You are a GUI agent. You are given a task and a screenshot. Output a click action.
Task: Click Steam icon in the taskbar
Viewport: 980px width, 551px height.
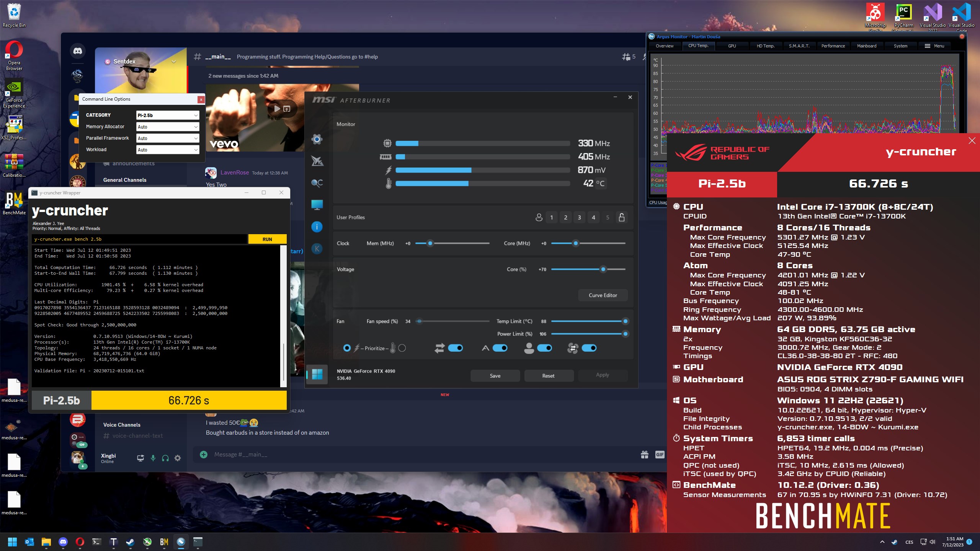pyautogui.click(x=131, y=542)
